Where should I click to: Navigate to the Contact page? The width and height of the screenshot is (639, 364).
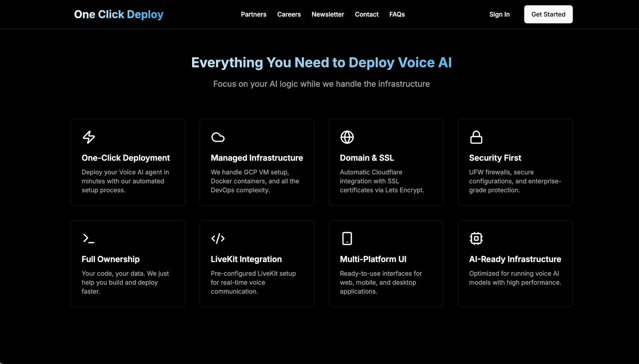(x=366, y=14)
